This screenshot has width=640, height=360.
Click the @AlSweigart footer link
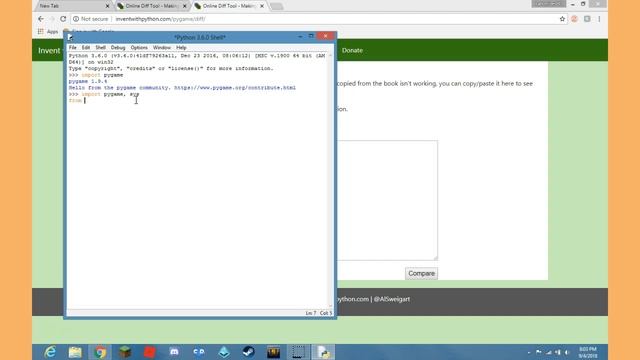(391, 299)
